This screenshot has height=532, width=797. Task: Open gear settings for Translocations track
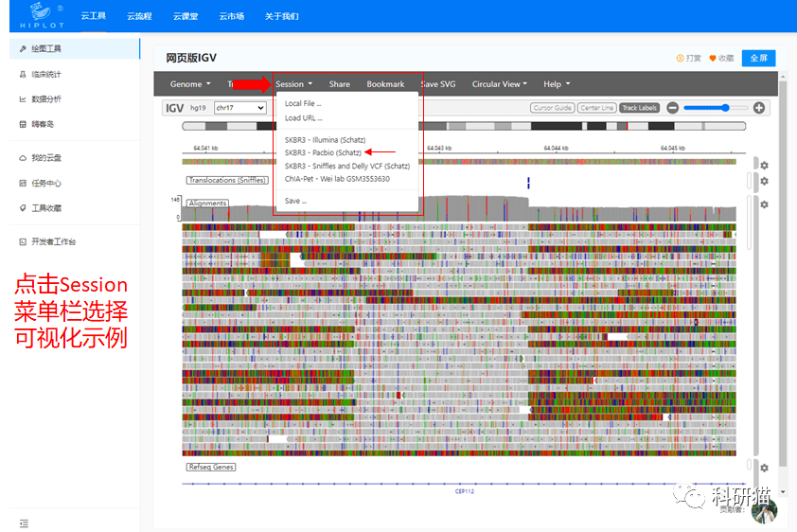click(764, 181)
